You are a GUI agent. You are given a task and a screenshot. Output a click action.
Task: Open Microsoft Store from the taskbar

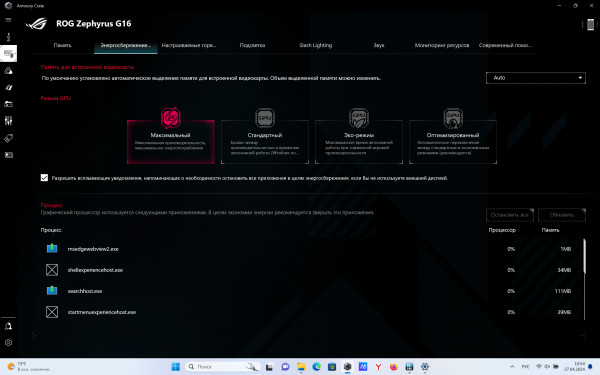click(x=332, y=367)
